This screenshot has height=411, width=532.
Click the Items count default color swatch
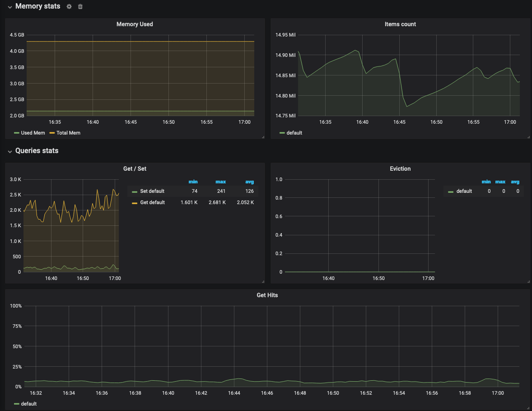[x=282, y=133]
